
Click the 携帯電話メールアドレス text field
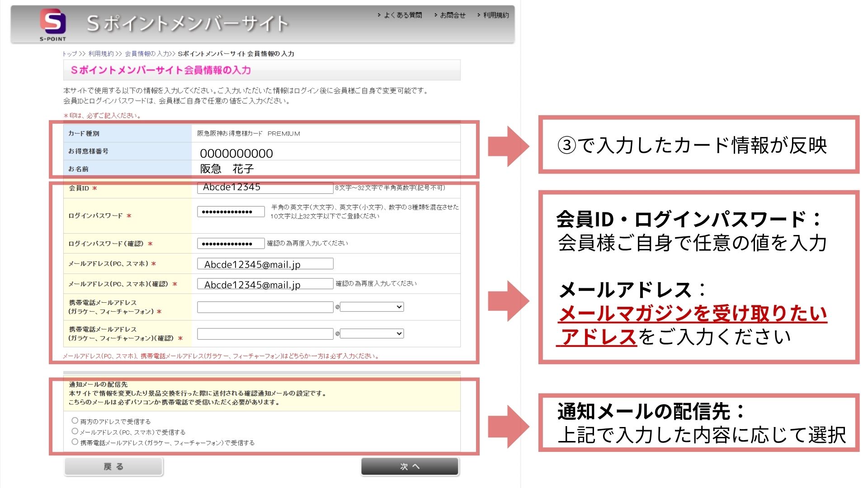[x=265, y=307]
